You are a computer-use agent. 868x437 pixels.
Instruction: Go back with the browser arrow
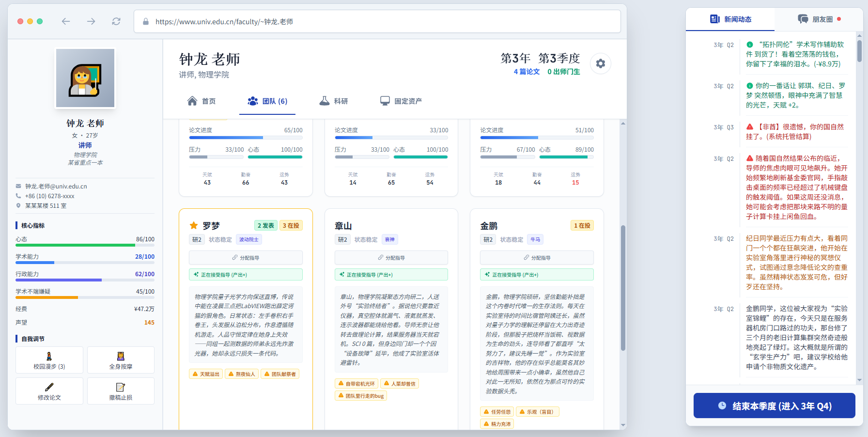coord(66,21)
